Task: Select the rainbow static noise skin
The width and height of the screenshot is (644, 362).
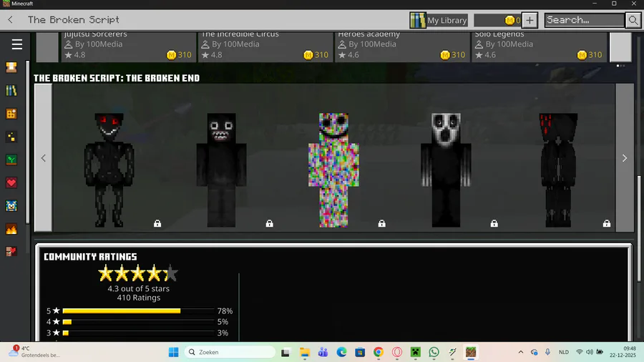Action: click(x=333, y=170)
